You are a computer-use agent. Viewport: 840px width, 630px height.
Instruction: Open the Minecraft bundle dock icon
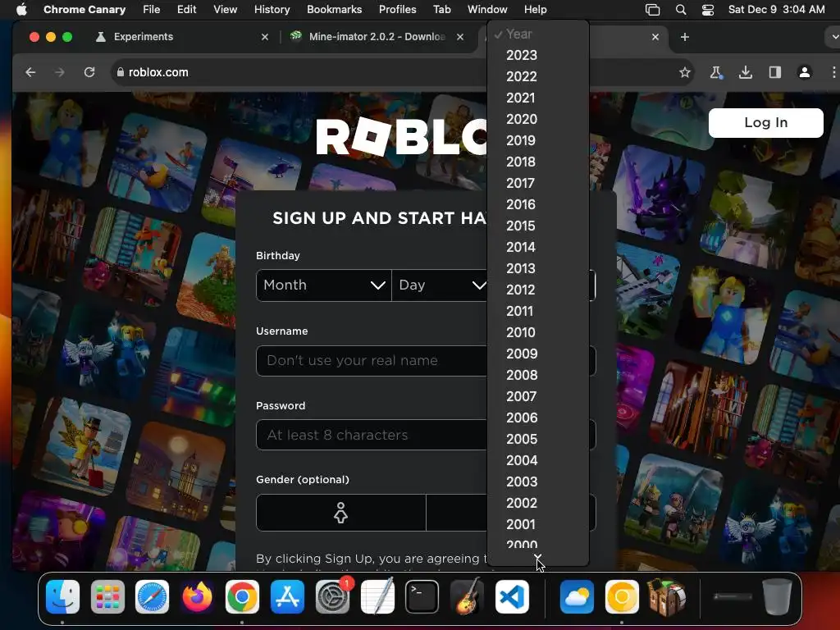click(667, 596)
